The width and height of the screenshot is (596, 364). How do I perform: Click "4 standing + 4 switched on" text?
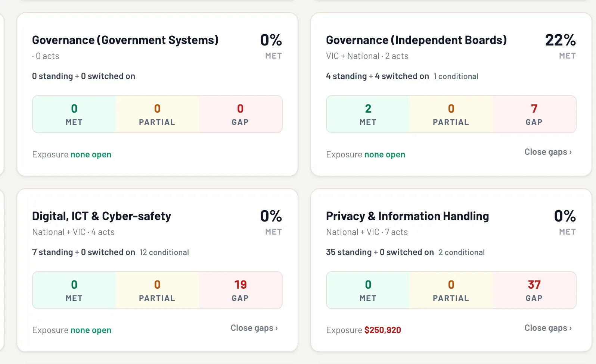click(x=378, y=76)
